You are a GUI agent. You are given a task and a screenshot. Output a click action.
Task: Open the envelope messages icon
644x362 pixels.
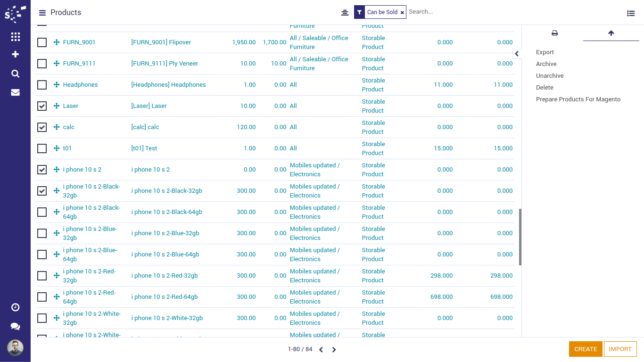click(x=15, y=92)
